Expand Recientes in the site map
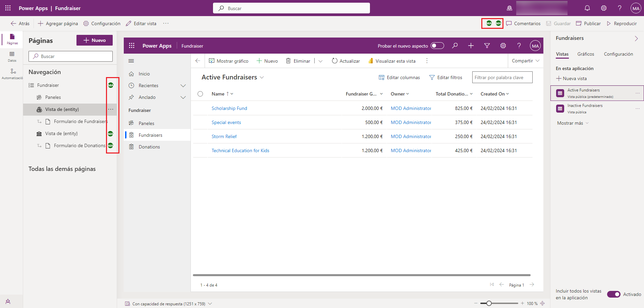 (183, 85)
